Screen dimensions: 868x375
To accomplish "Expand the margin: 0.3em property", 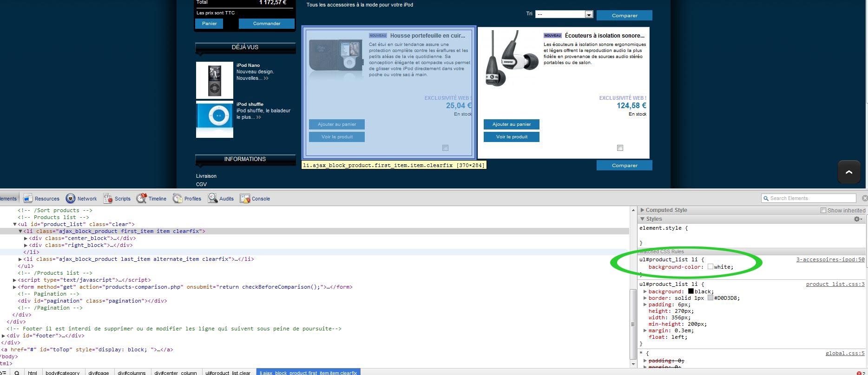I will [x=645, y=330].
